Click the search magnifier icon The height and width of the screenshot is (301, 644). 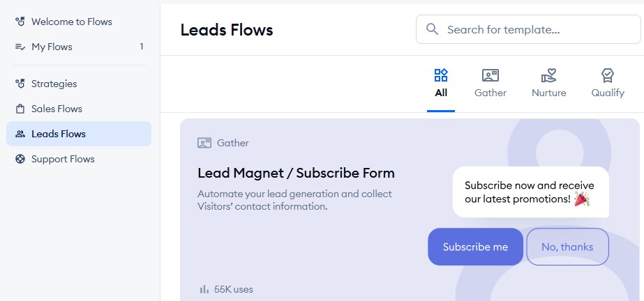point(433,29)
